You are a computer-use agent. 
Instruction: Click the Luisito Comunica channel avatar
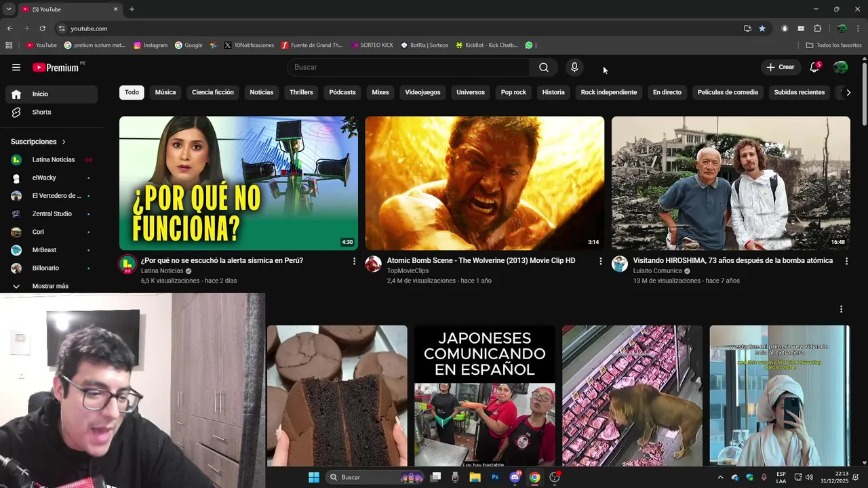tap(620, 264)
